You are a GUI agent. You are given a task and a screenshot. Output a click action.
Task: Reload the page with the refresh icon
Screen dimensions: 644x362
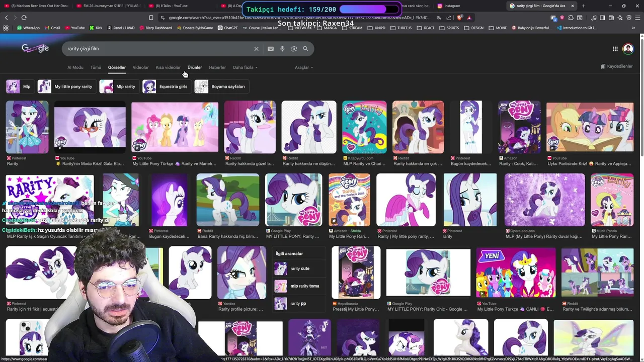(x=24, y=18)
